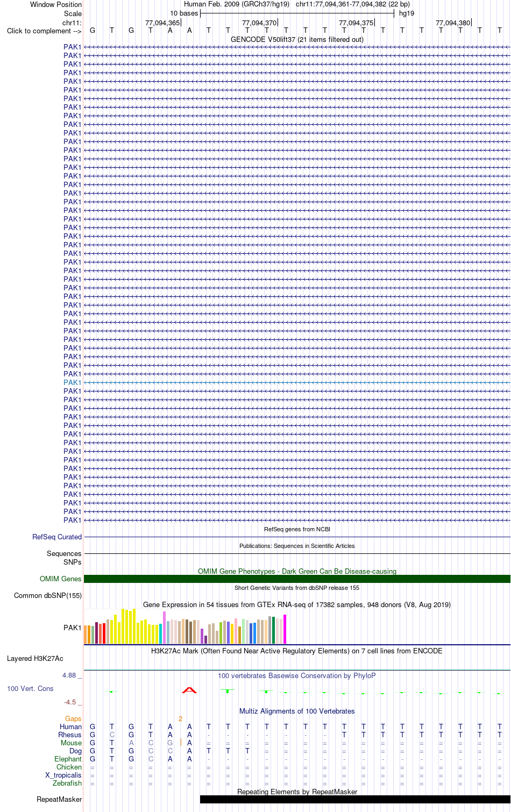This screenshot has height=812, width=511.
Task: Click 'Human Feb. 2009 (GRCh37/hg19)' assembly text
Action: click(x=237, y=4)
